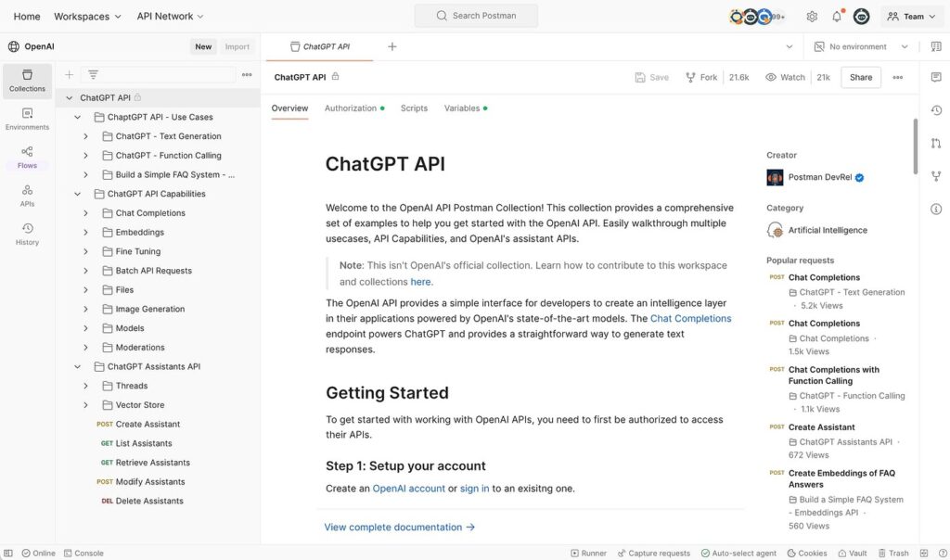Screen dimensions: 950x560
Task: Toggle Watch on the collection
Action: point(785,78)
